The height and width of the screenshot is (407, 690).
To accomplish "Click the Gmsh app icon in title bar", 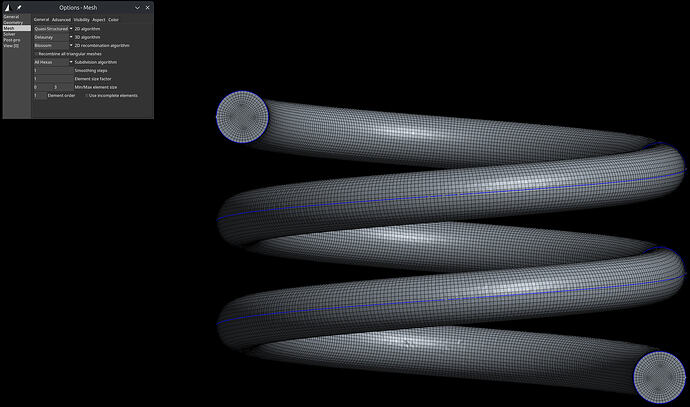I will (7, 7).
